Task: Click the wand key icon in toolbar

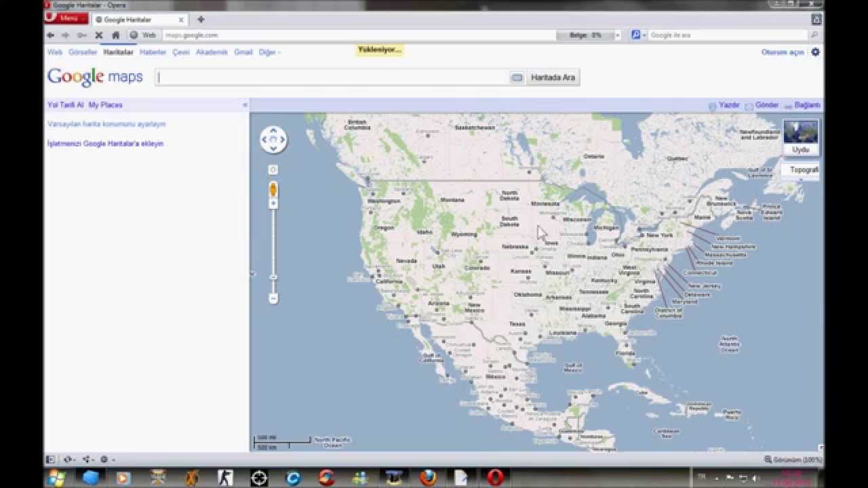Action: click(x=82, y=35)
